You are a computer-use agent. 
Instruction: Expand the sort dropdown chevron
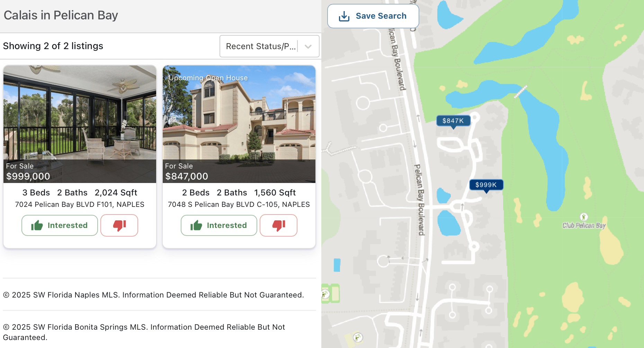(308, 46)
